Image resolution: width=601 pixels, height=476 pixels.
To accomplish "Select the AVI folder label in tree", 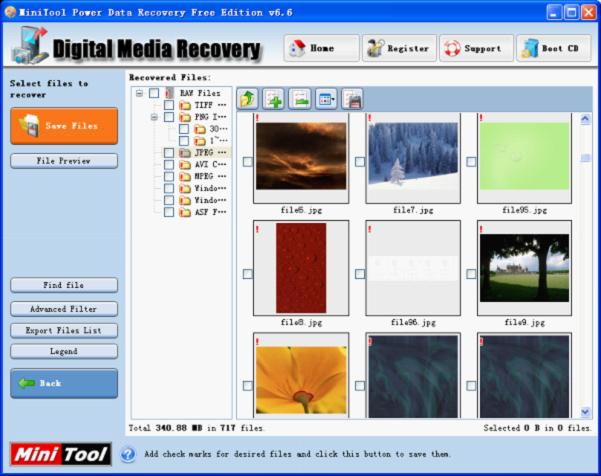I will (210, 164).
